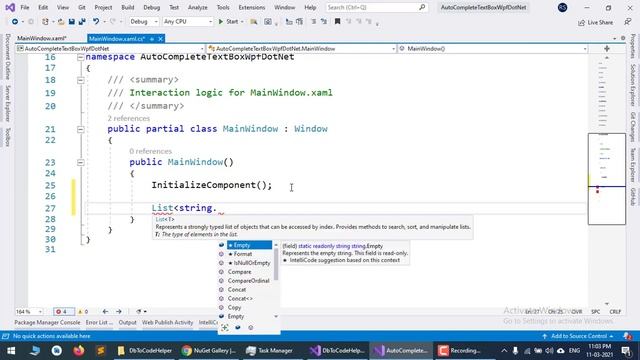This screenshot has width=640, height=360.
Task: Click the Undo toolbar icon
Action: pyautogui.click(x=96, y=22)
